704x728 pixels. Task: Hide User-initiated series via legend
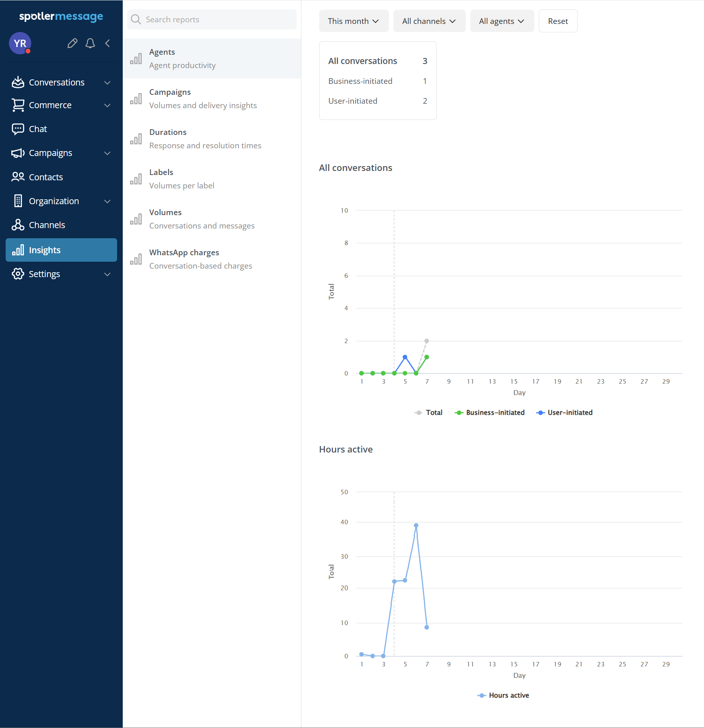[564, 412]
